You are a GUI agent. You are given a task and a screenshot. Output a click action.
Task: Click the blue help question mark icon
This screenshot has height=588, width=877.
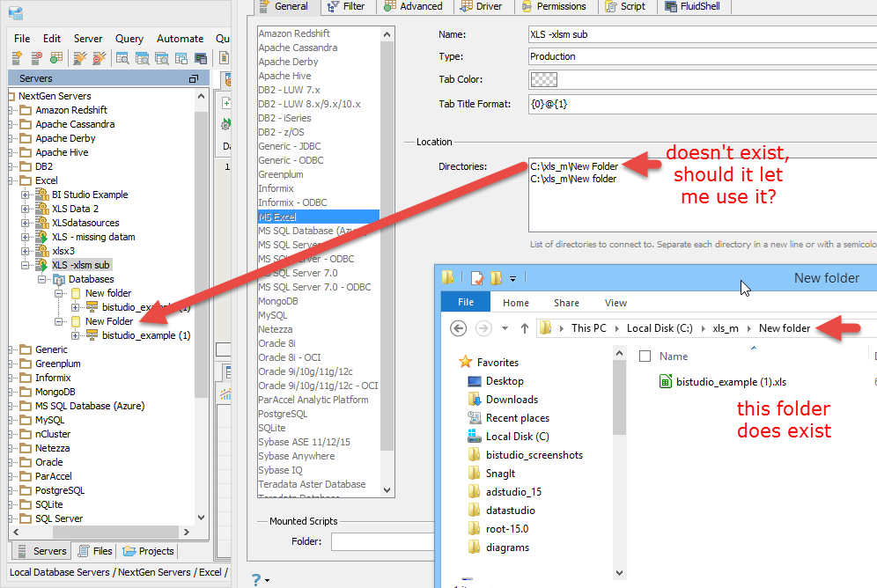pyautogui.click(x=255, y=579)
